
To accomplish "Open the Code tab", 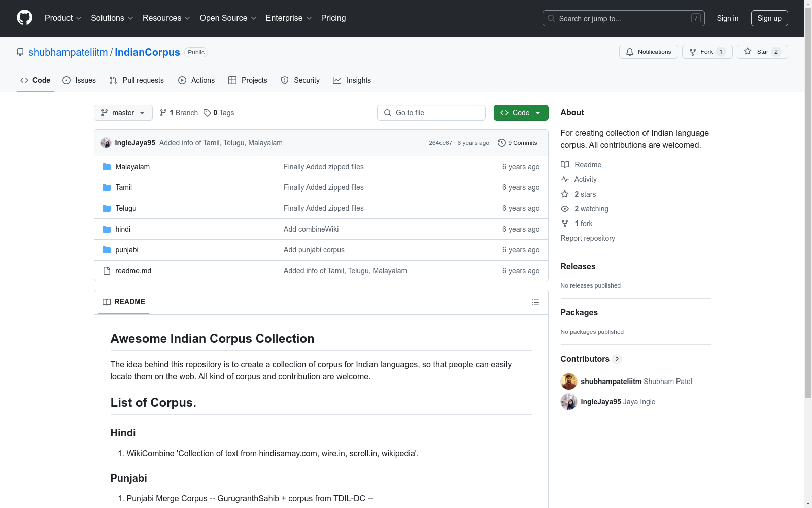I will click(x=36, y=80).
